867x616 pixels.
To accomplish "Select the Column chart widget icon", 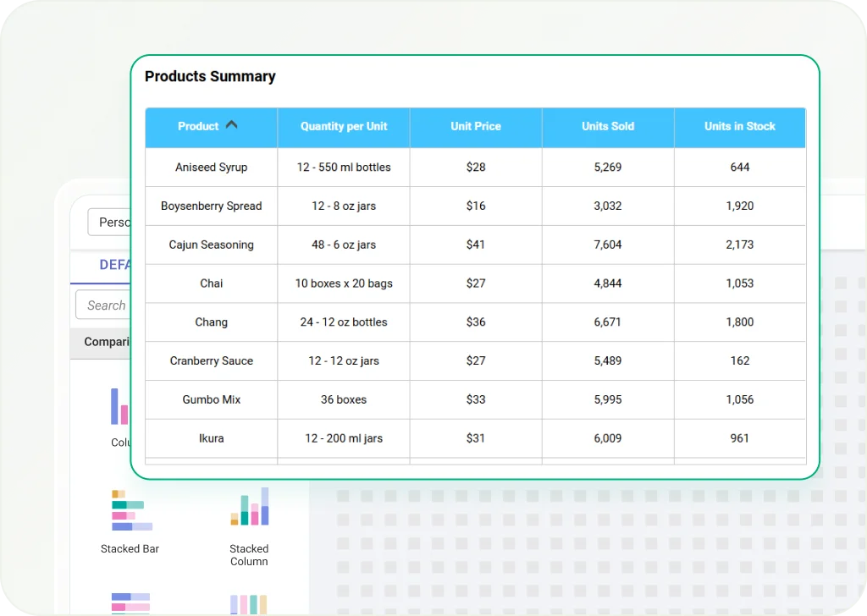I will 119,407.
